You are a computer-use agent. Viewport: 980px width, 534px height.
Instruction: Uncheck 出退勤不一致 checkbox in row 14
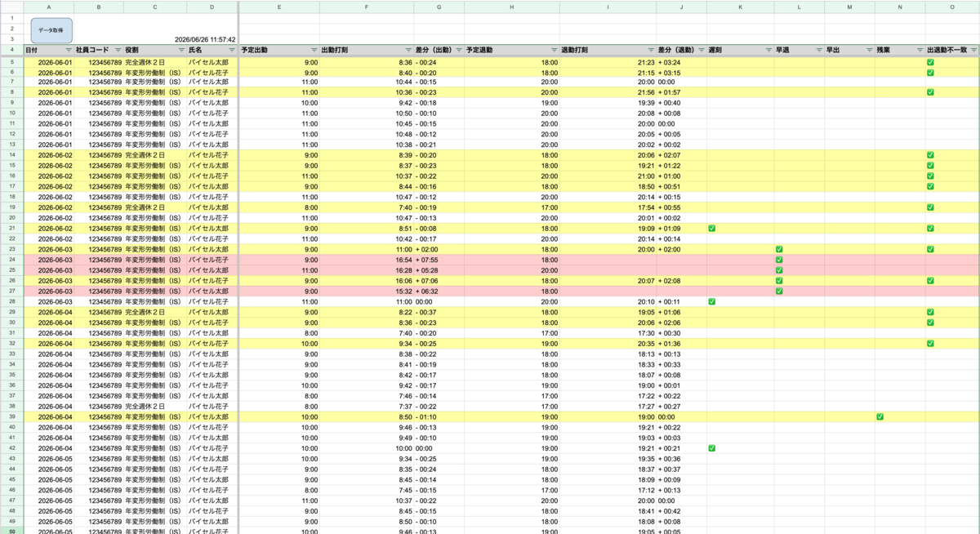click(x=930, y=155)
